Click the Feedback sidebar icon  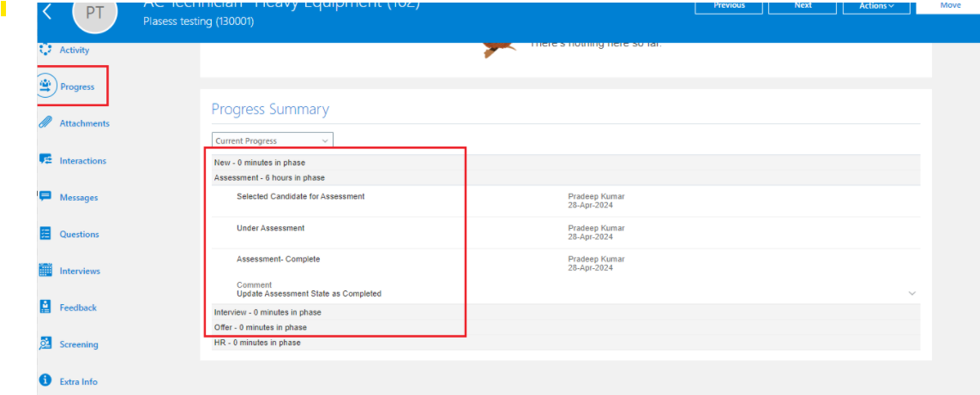coord(45,307)
